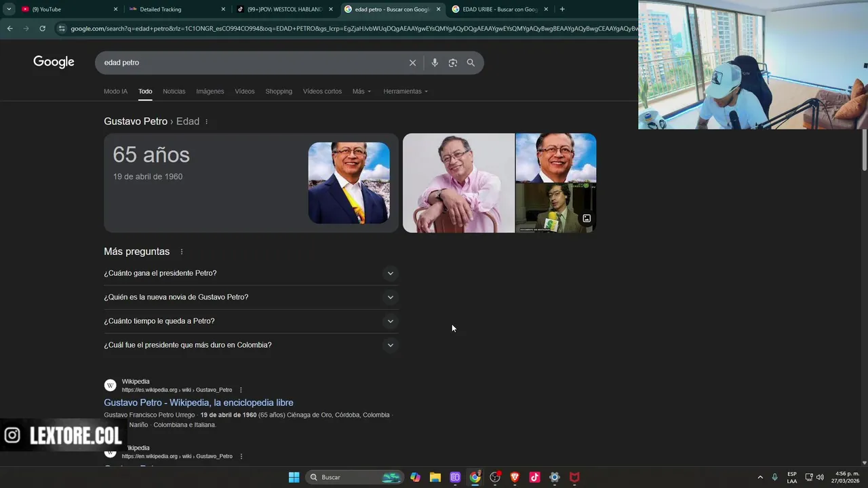The height and width of the screenshot is (488, 868).
Task: Open Petro portrait with presidential sash
Action: (x=349, y=183)
